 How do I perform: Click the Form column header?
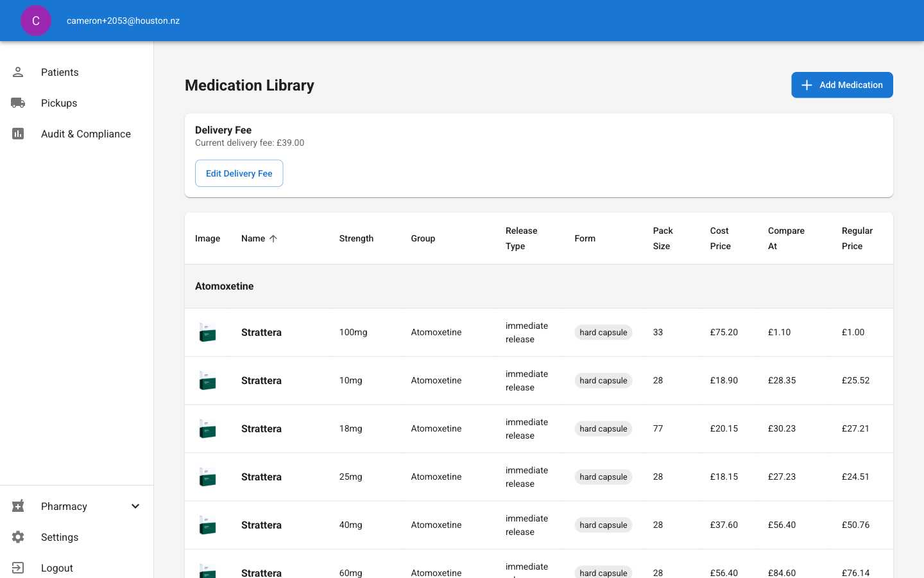(585, 238)
